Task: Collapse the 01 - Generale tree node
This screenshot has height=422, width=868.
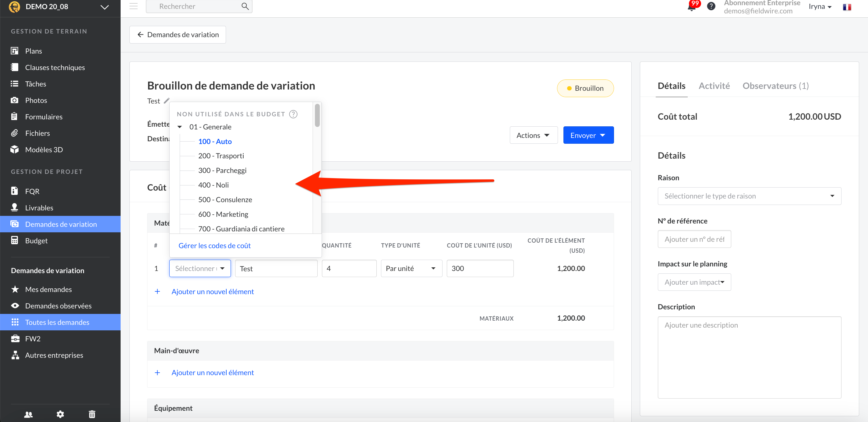Action: point(180,127)
